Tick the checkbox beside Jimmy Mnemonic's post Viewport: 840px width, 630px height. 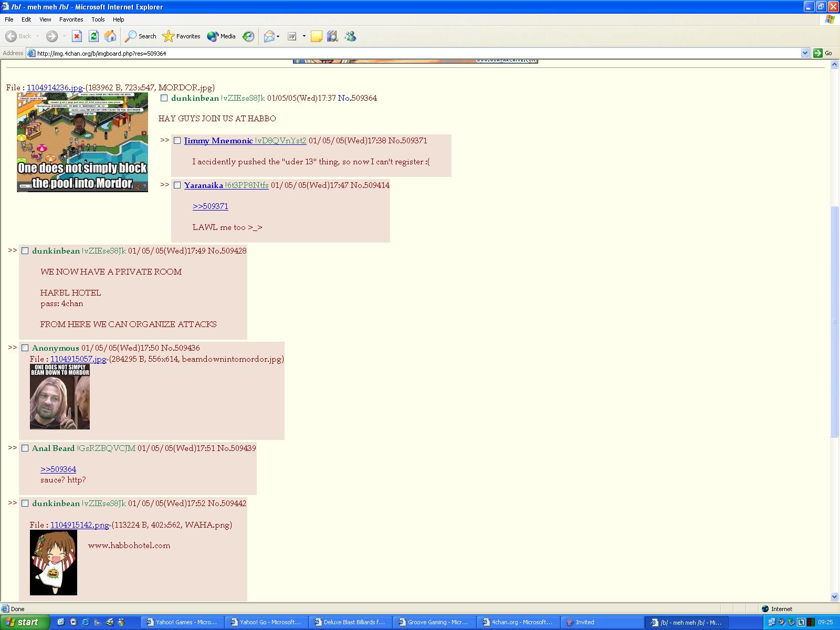(177, 141)
